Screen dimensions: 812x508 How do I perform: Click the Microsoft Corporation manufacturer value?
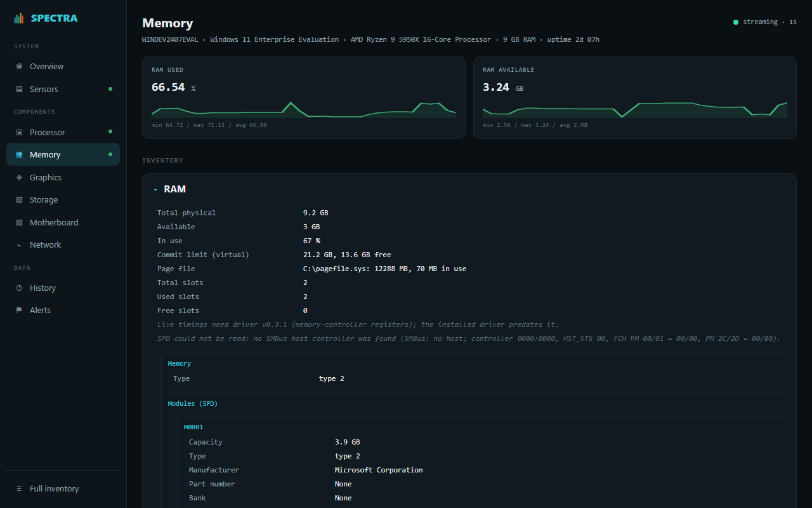379,470
